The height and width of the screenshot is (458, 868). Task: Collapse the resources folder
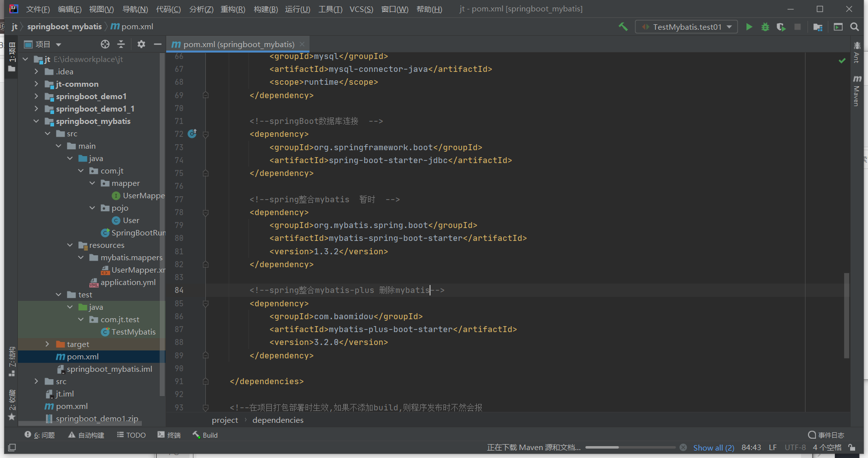pos(70,245)
